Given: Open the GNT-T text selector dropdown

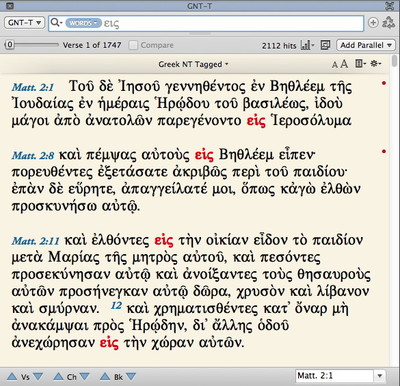Looking at the screenshot, I should pos(24,23).
